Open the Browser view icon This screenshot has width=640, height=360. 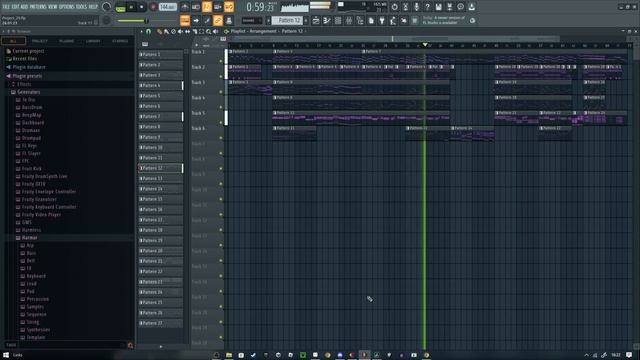pos(360,20)
